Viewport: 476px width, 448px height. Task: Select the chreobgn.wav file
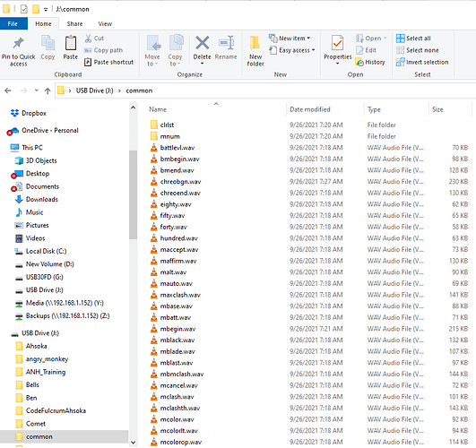[x=180, y=182]
